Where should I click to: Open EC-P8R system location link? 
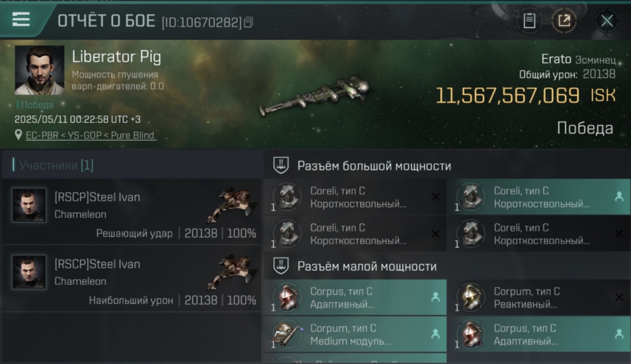point(91,135)
